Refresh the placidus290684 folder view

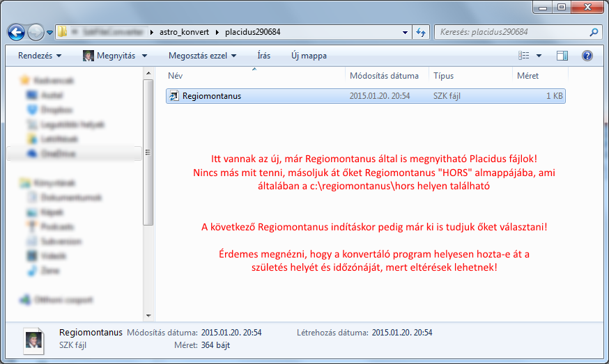coord(421,32)
